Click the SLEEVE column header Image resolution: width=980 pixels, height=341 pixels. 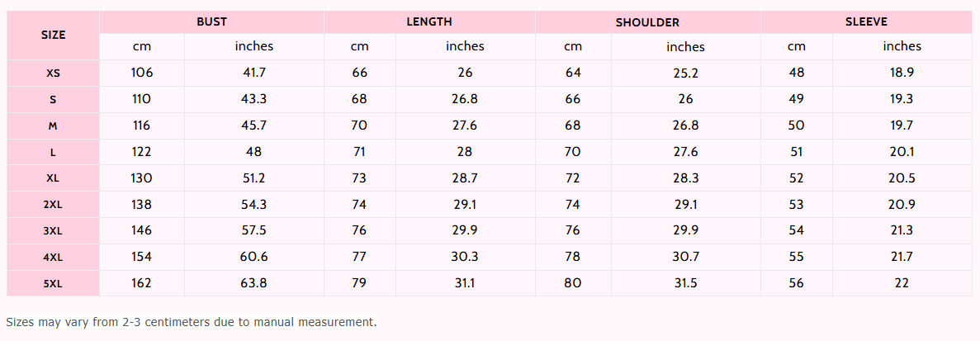(x=866, y=21)
